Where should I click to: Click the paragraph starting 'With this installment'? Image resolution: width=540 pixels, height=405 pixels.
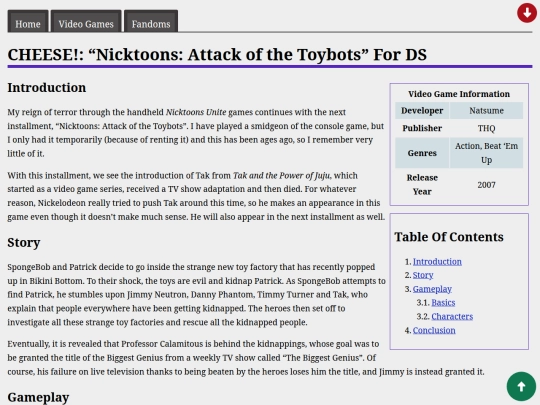(196, 196)
